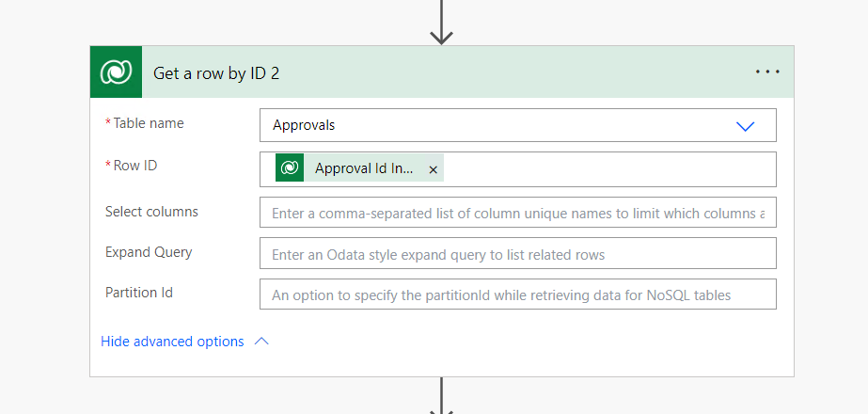This screenshot has width=868, height=414.
Task: Focus the Partition Id input field
Action: [x=517, y=295]
